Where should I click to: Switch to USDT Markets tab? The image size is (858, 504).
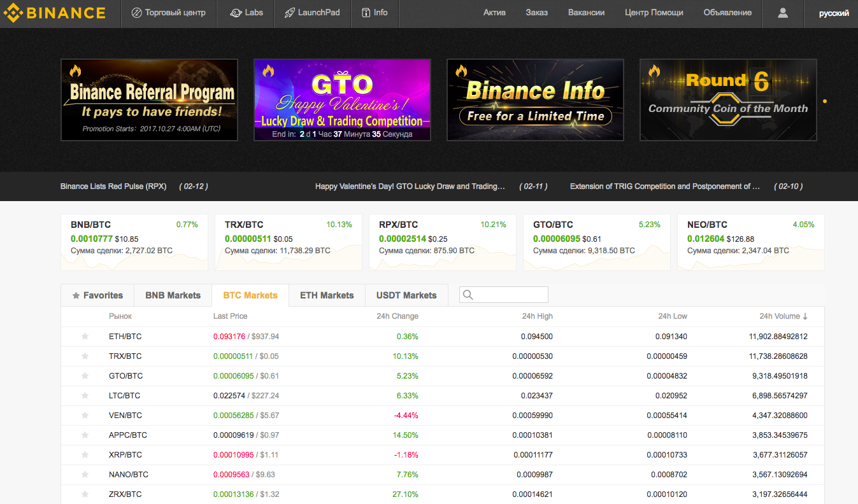(x=406, y=295)
